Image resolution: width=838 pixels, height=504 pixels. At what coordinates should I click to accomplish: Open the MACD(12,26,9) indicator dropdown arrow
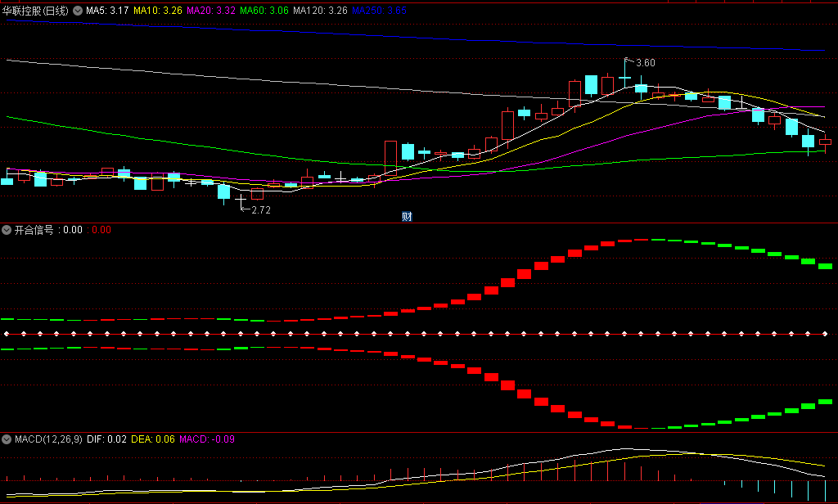point(7,439)
